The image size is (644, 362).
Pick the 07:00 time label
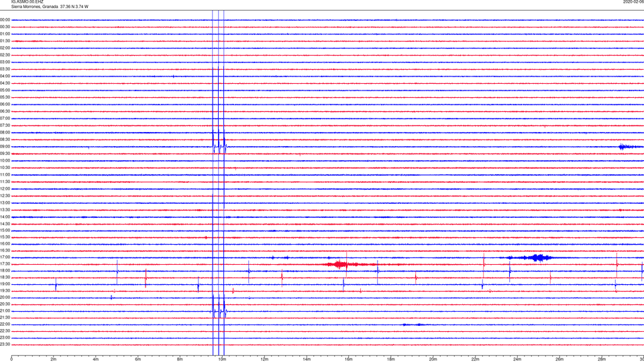[5, 119]
